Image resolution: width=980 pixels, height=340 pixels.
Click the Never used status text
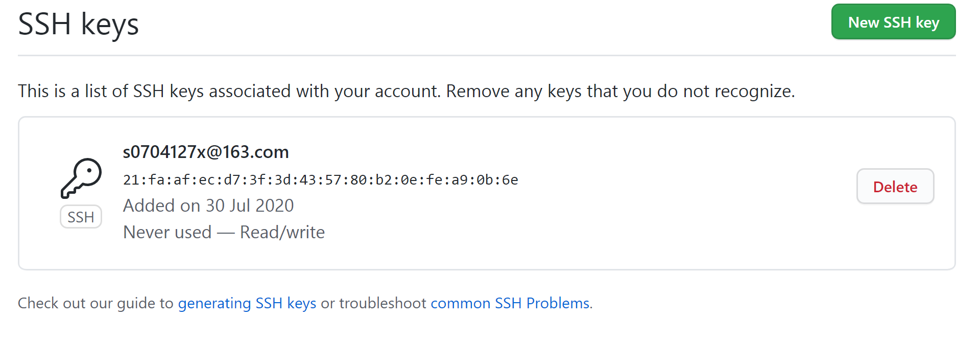[x=167, y=232]
